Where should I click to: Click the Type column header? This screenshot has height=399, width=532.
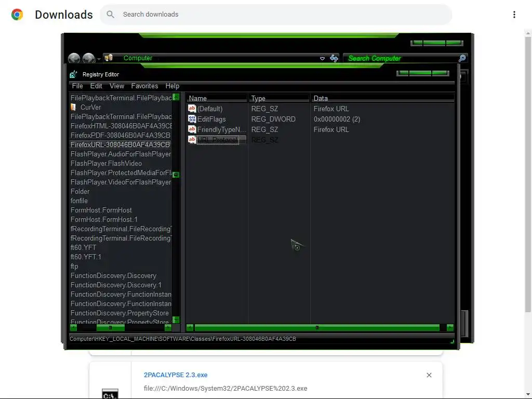278,98
